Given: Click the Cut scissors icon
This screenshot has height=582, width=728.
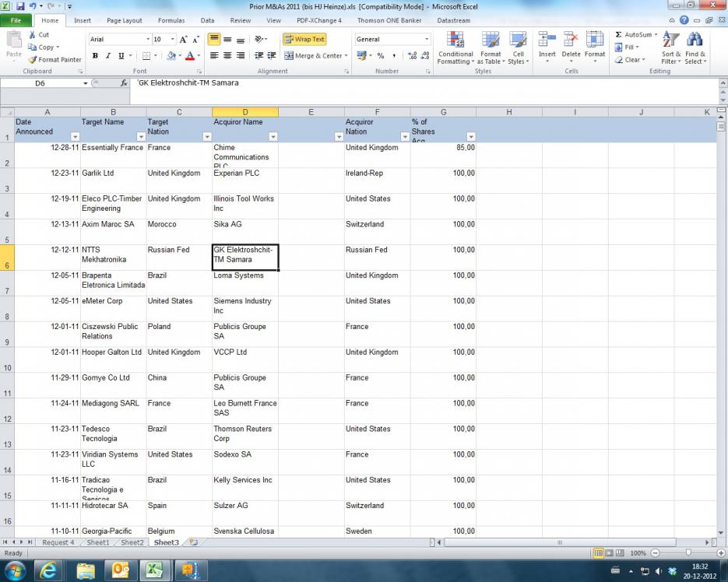Looking at the screenshot, I should coord(32,35).
